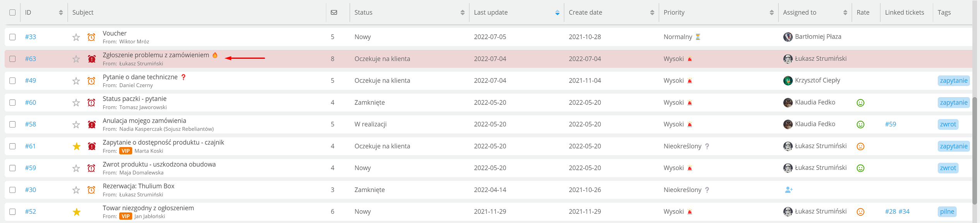This screenshot has height=223, width=980.
Task: Open subject Anulacja mojego zamówienia
Action: [144, 120]
